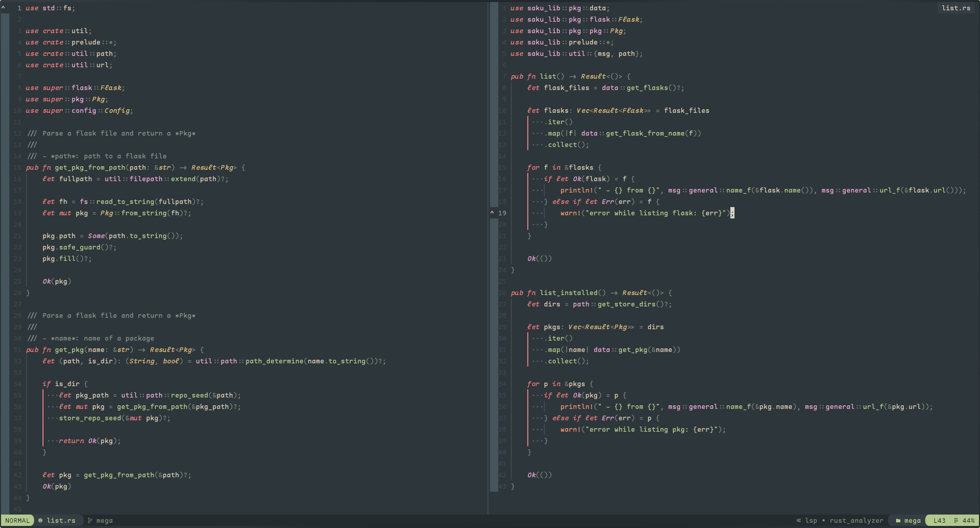Image resolution: width=980 pixels, height=528 pixels.
Task: Click 'path_determine' call in get_pkg
Action: tap(274, 361)
